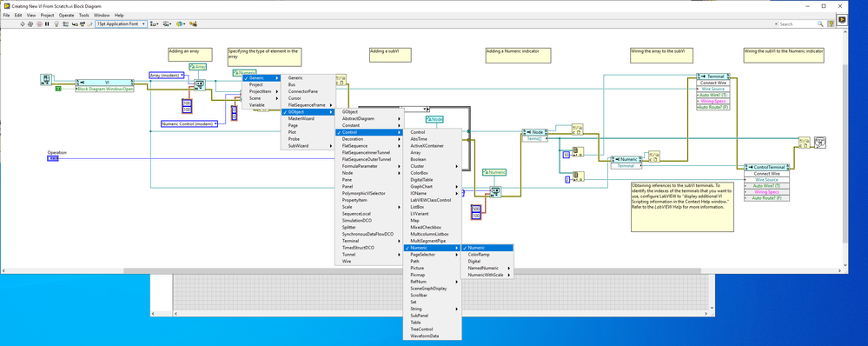Open the Tools menu

click(83, 15)
